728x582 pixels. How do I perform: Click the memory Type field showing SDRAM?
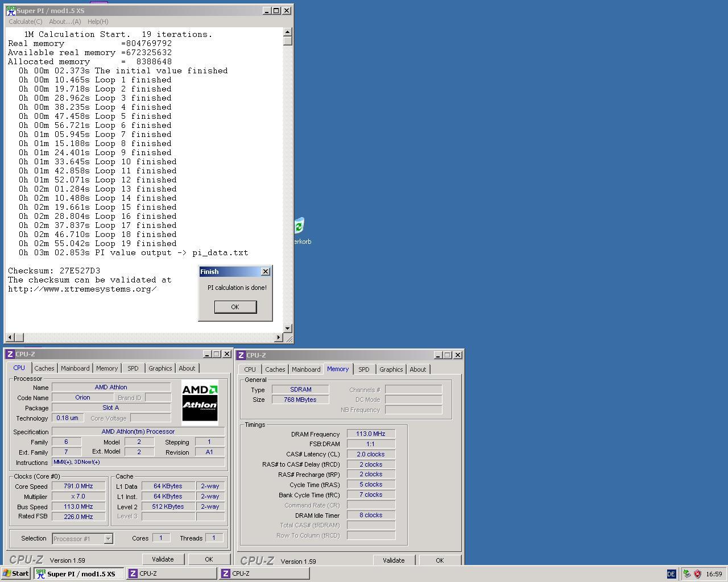(x=300, y=389)
